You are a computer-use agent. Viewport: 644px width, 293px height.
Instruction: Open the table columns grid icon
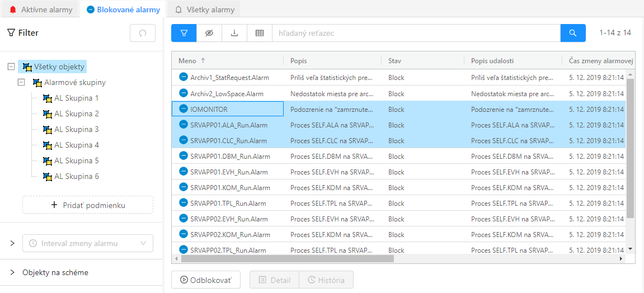[260, 33]
